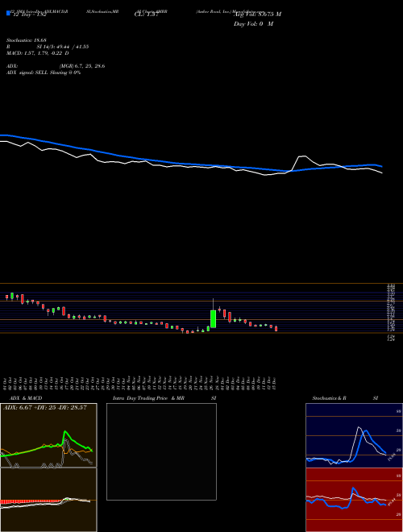Click the 'Day Vol: 0 M' text
403x532 pixels.
253,23
